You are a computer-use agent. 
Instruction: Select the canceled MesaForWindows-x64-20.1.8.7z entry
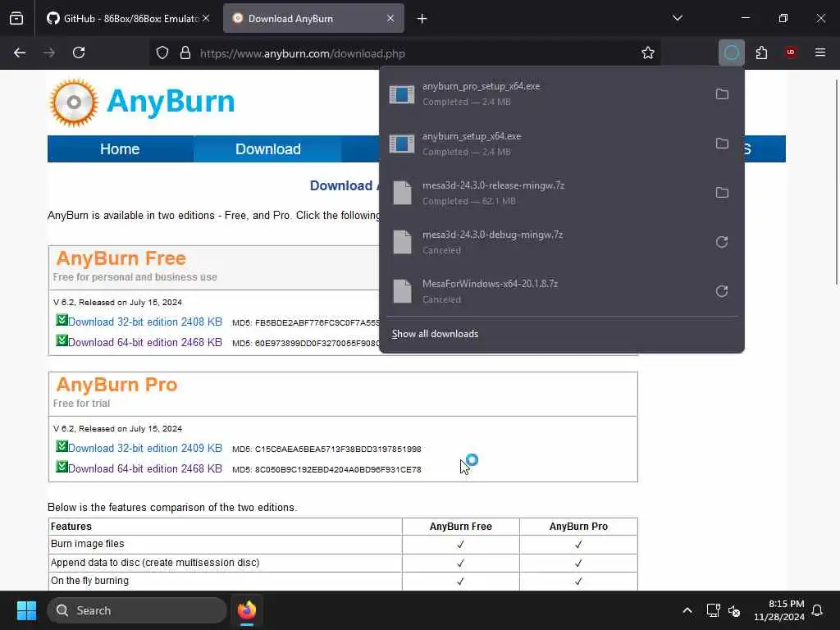(x=545, y=291)
